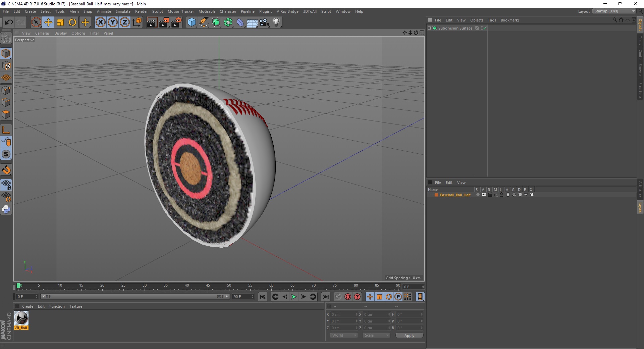Image resolution: width=644 pixels, height=349 pixels.
Task: Click the Python script icon
Action: 6,209
